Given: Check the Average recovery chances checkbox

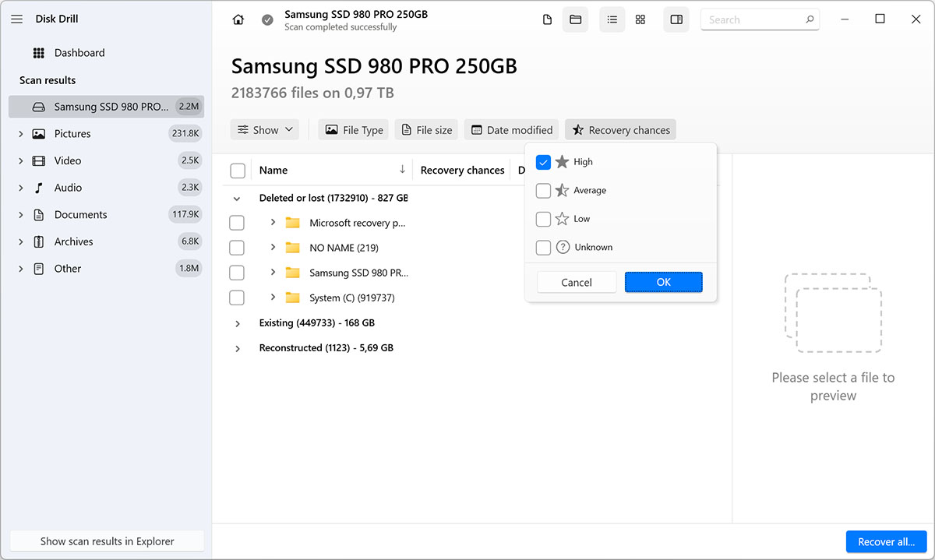Looking at the screenshot, I should (x=544, y=190).
